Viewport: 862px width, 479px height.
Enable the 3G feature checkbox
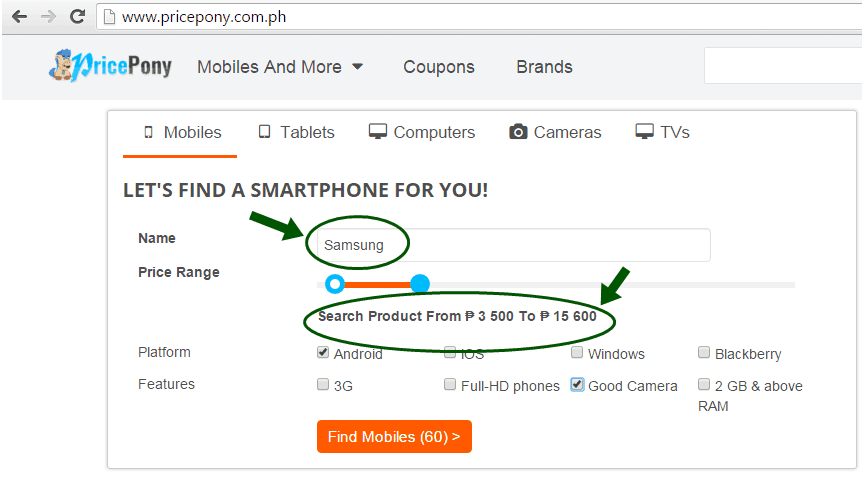(x=323, y=384)
